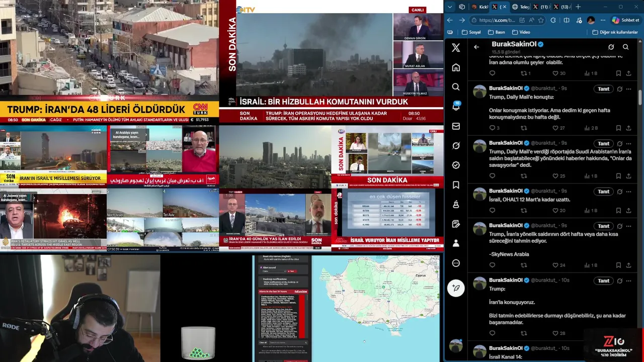
Task: Open the Profile icon in X sidebar
Action: click(456, 243)
